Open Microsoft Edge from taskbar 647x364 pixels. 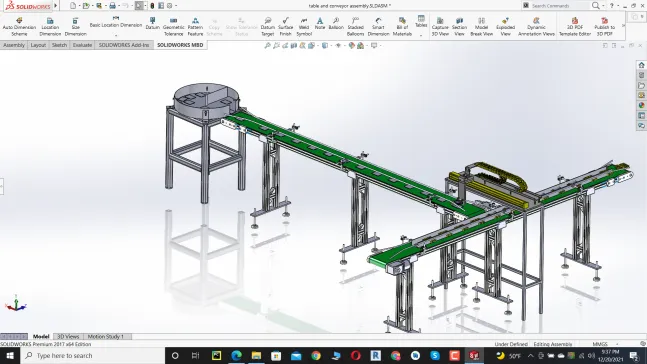click(x=236, y=356)
